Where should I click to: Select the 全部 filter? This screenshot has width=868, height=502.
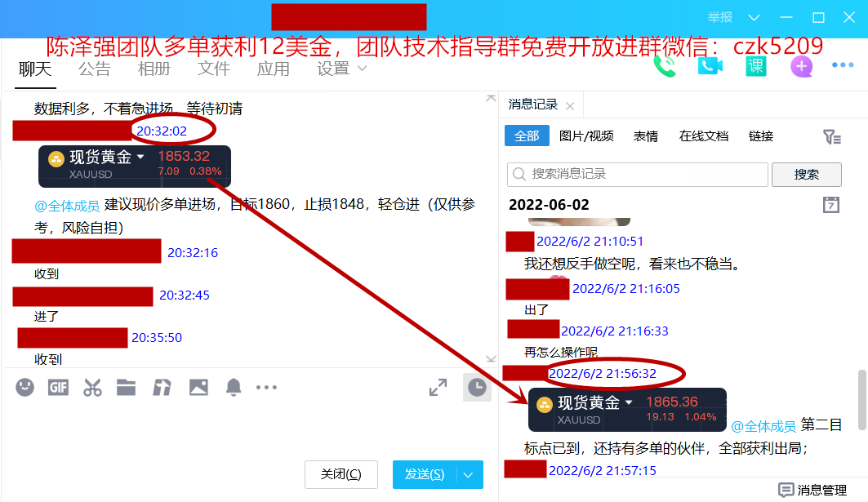point(527,136)
